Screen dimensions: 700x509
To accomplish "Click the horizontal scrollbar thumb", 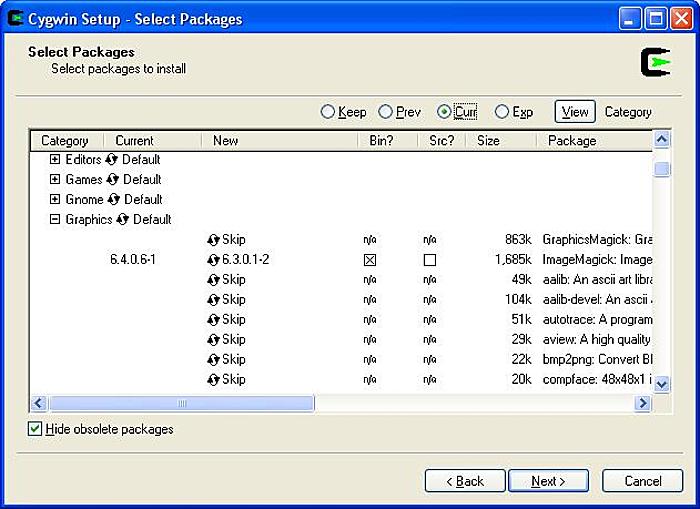I will 182,403.
